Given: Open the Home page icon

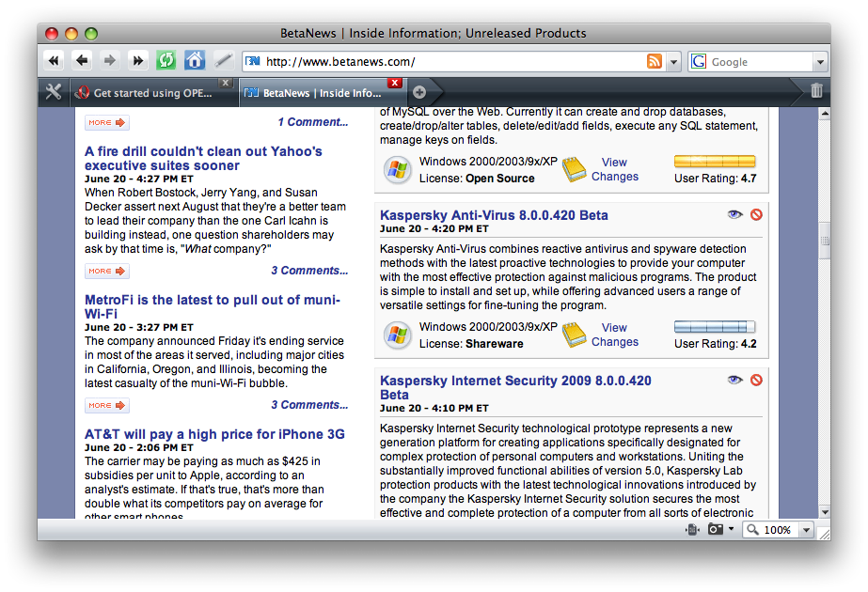Looking at the screenshot, I should click(x=195, y=60).
